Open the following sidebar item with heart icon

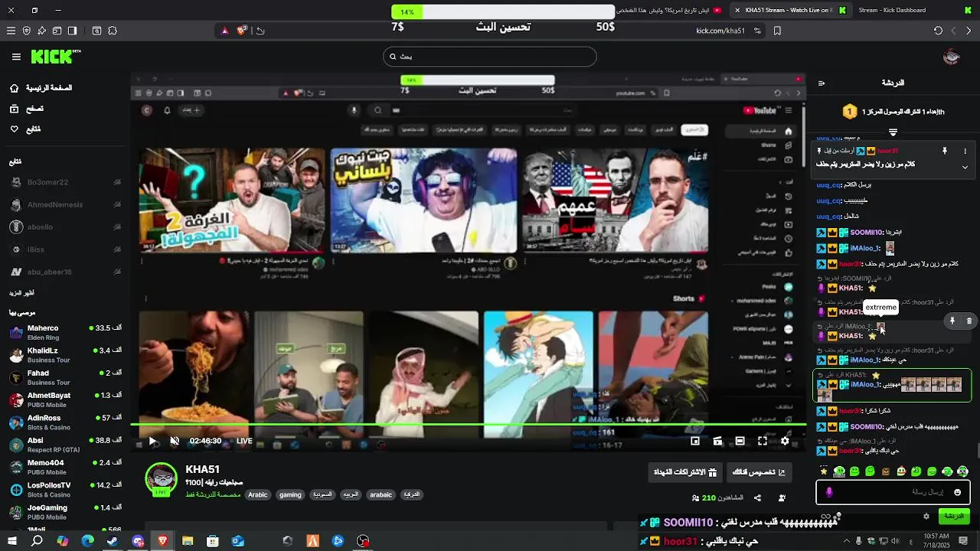[x=25, y=129]
